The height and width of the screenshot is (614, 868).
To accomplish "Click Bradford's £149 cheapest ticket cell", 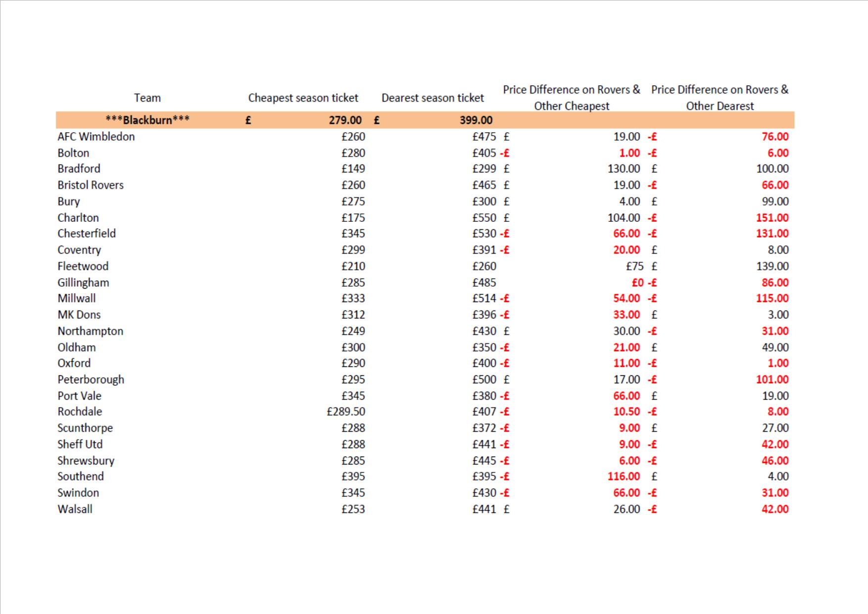I will pos(353,169).
